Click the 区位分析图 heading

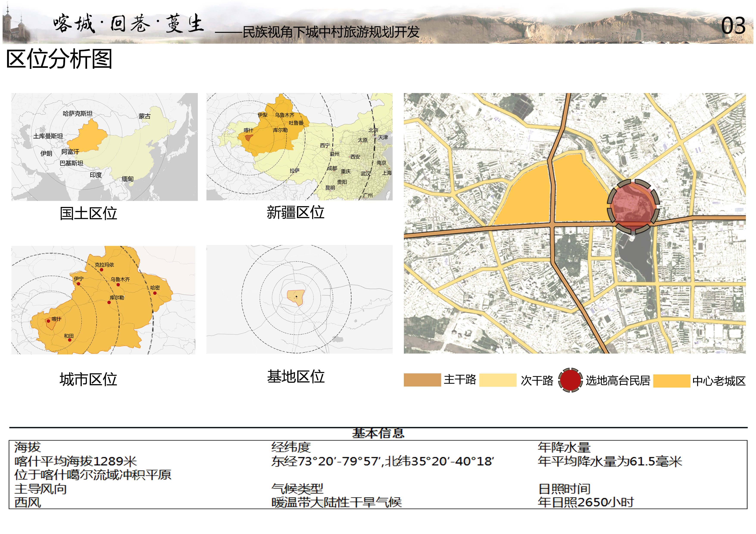click(x=59, y=59)
